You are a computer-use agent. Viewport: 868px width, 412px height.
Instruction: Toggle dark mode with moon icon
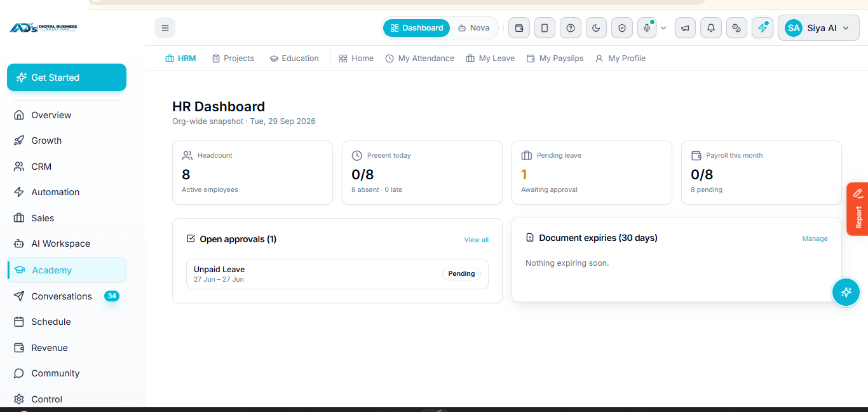tap(596, 28)
